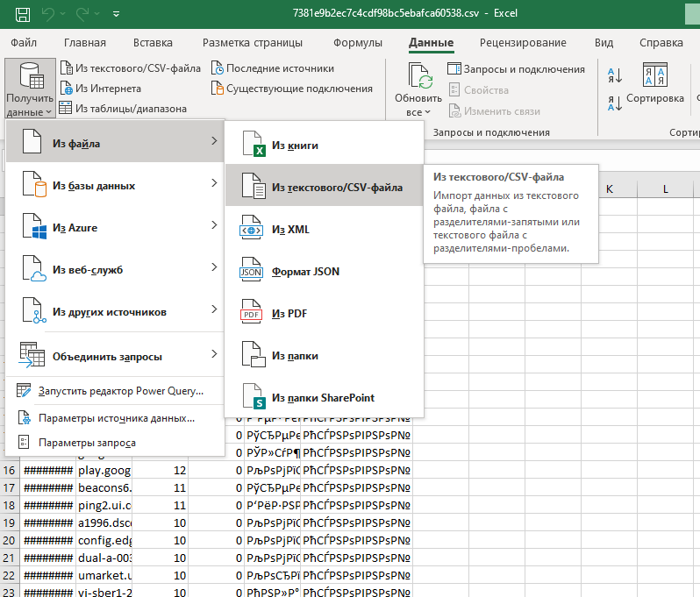700x597 pixels.
Task: Click the 'Получить данные' database icon
Action: (x=29, y=77)
